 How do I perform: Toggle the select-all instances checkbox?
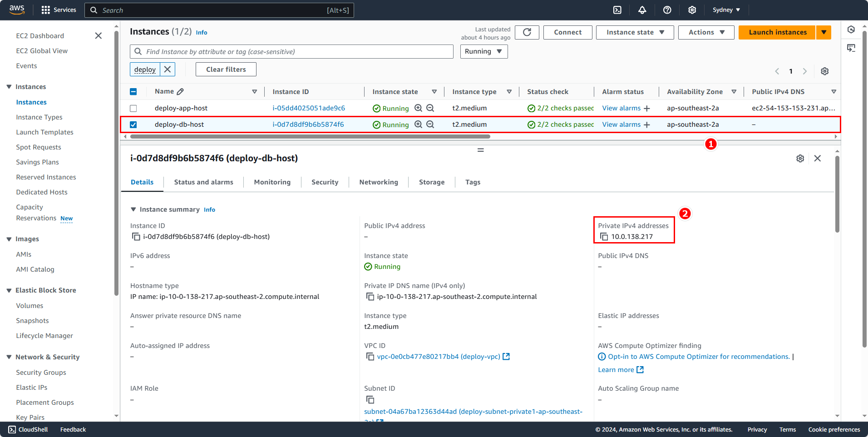coord(133,92)
